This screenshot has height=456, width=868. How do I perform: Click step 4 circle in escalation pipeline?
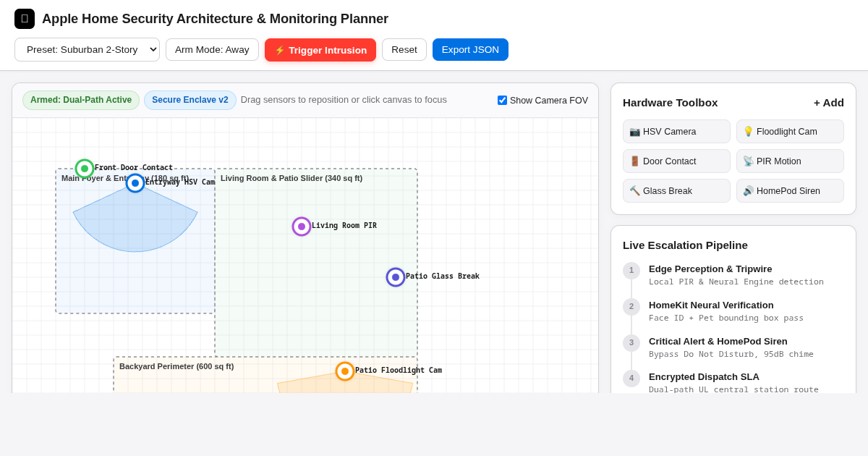click(x=631, y=379)
